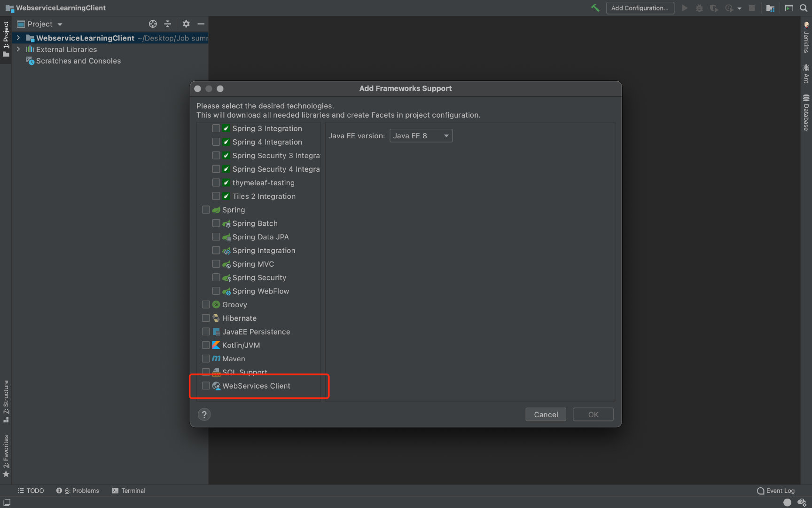Hide the Project panel with minus icon
This screenshot has width=812, height=508.
pos(201,24)
